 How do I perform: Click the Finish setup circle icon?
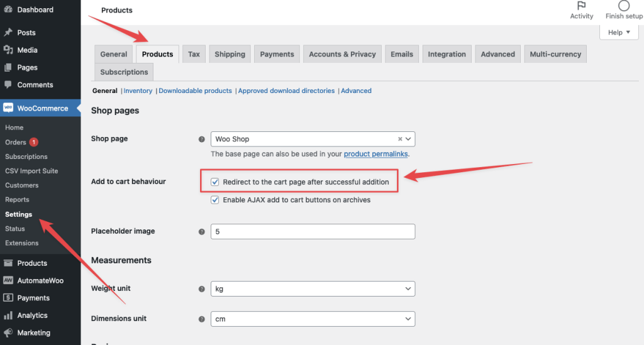click(x=624, y=6)
